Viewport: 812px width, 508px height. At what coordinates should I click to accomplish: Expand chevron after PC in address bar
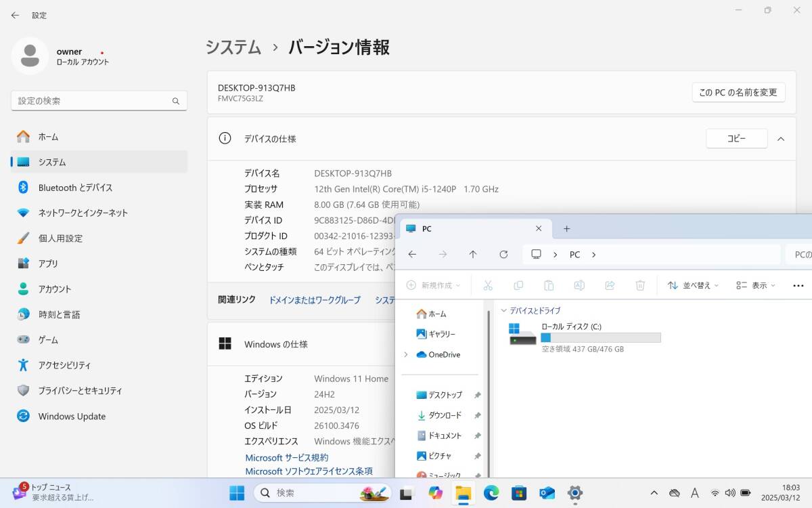(594, 255)
